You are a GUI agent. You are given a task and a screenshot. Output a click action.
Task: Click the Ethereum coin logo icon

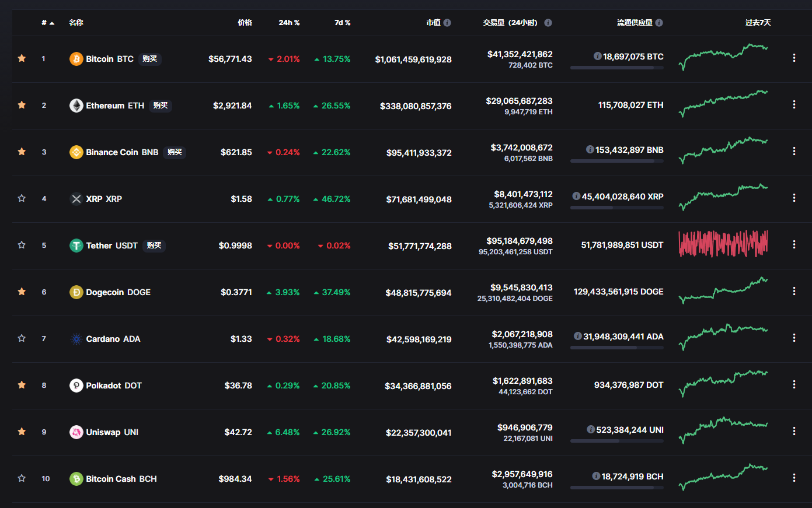click(76, 106)
